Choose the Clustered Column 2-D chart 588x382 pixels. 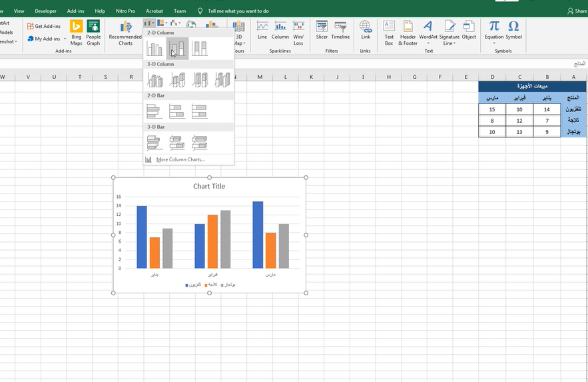coord(154,49)
